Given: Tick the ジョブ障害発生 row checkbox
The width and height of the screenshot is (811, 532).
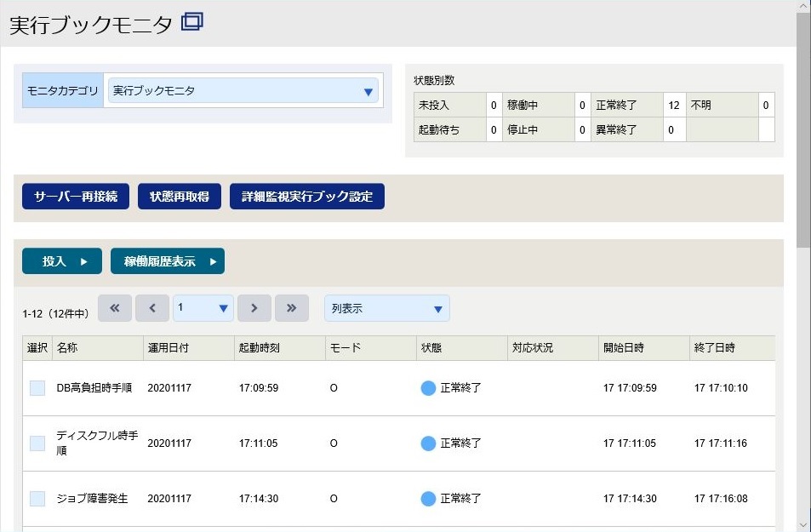Looking at the screenshot, I should click(37, 499).
